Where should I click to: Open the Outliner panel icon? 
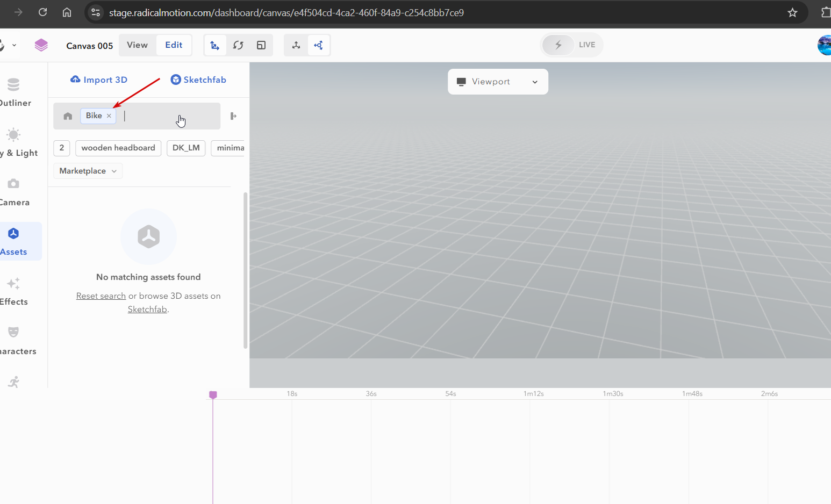pyautogui.click(x=13, y=85)
